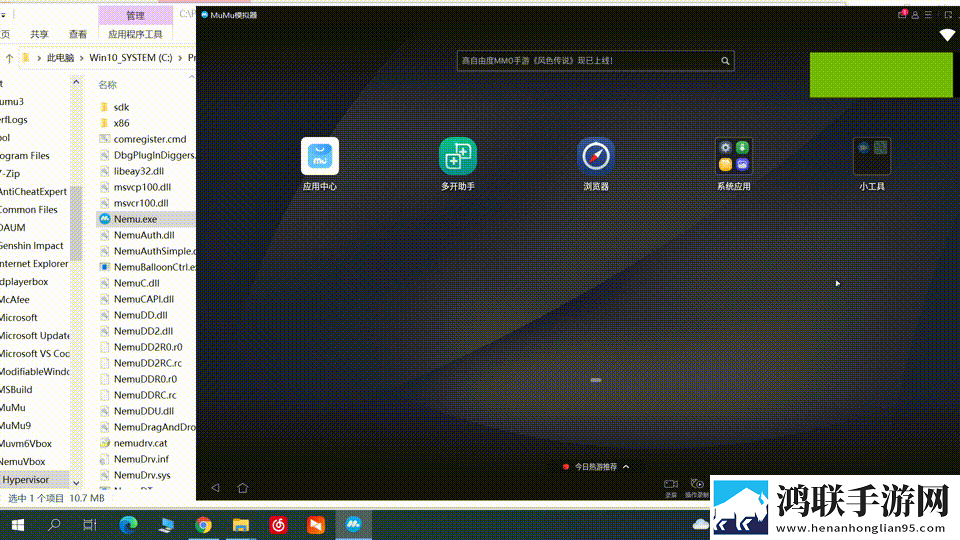Screen dimensions: 960x540
Task: Expand the 今日热游推荐 panel
Action: pos(596,467)
